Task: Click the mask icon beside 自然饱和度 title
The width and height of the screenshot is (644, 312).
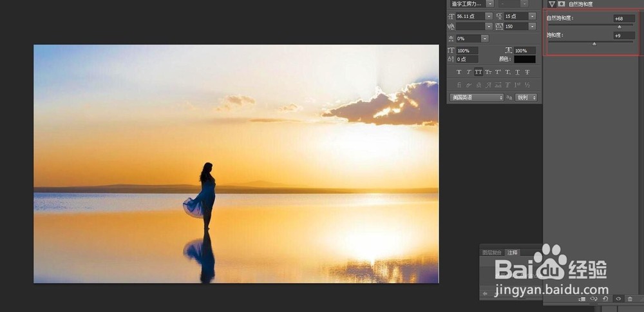Action: pos(562,4)
